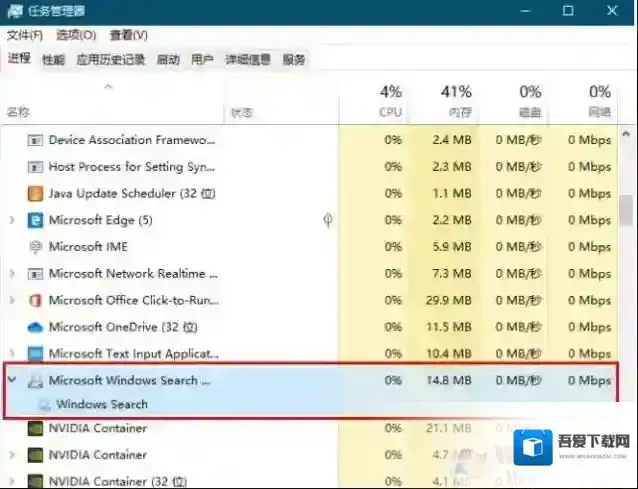Switch to the 详细信息 tab

pyautogui.click(x=248, y=60)
